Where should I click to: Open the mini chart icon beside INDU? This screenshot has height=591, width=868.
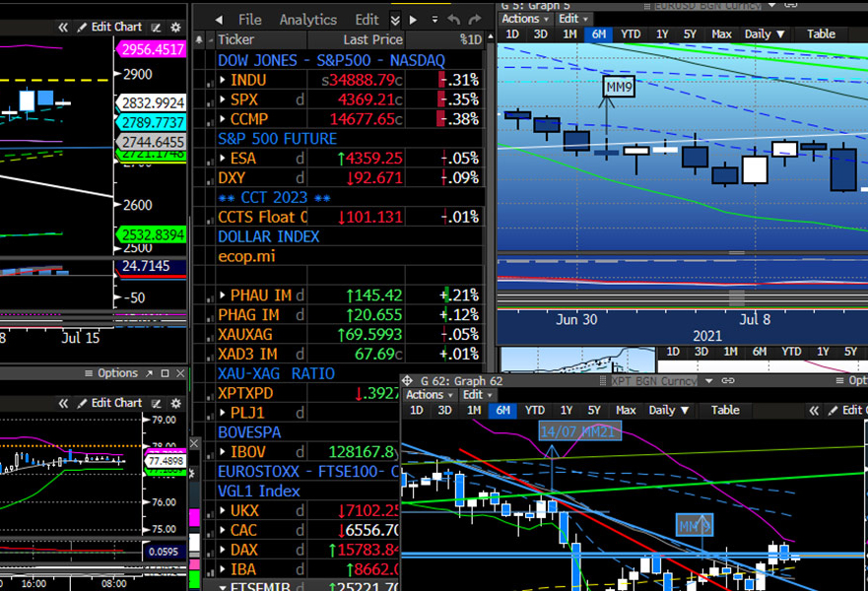pos(209,83)
